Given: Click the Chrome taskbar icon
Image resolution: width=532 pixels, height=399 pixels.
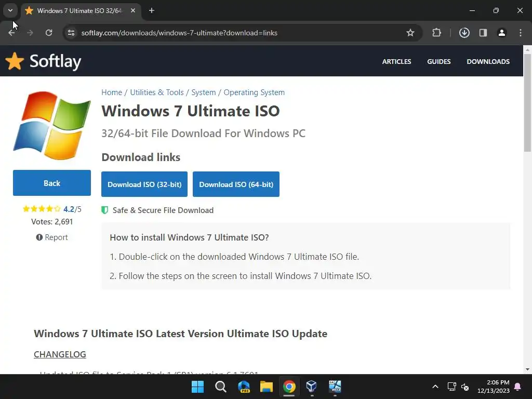Looking at the screenshot, I should point(289,387).
